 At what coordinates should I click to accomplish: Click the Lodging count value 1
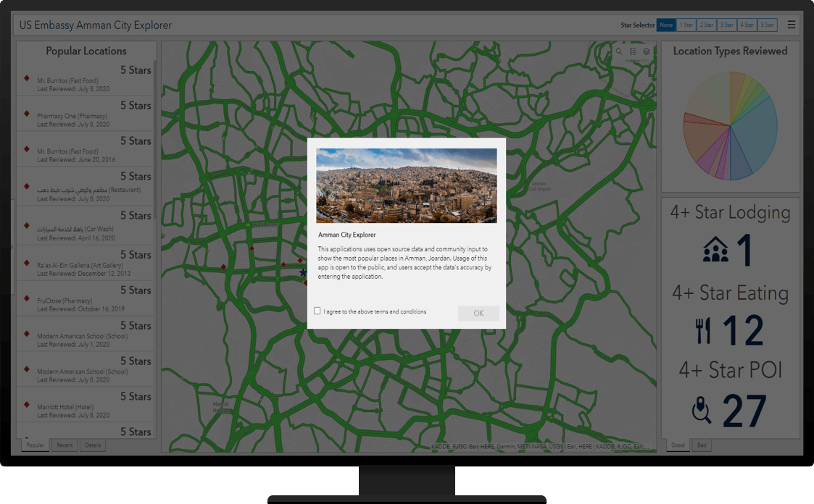click(745, 250)
